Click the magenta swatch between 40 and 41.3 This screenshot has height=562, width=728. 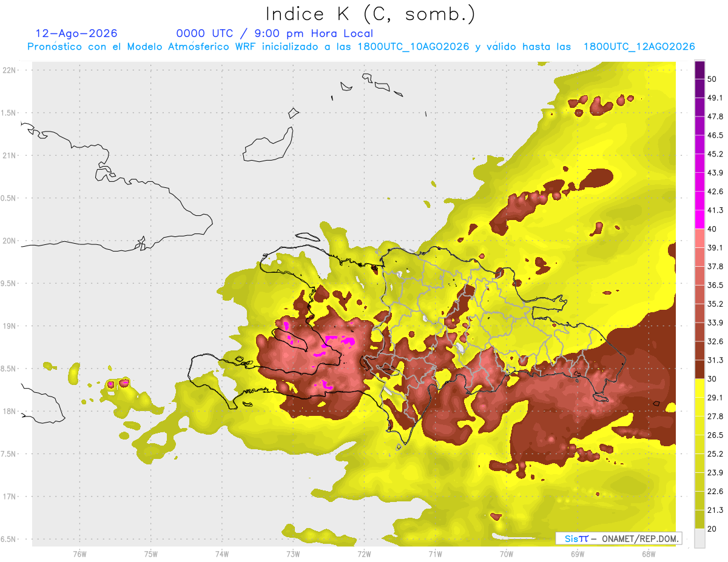pyautogui.click(x=699, y=219)
